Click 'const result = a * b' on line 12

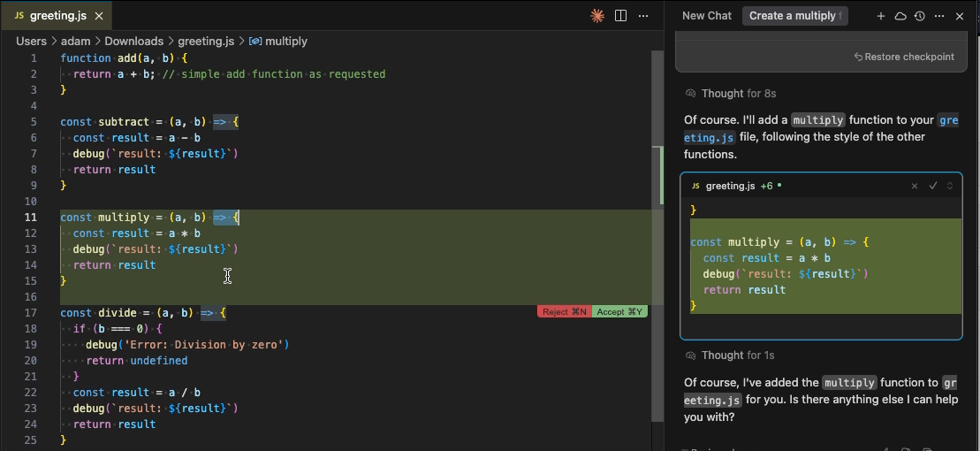(x=136, y=233)
